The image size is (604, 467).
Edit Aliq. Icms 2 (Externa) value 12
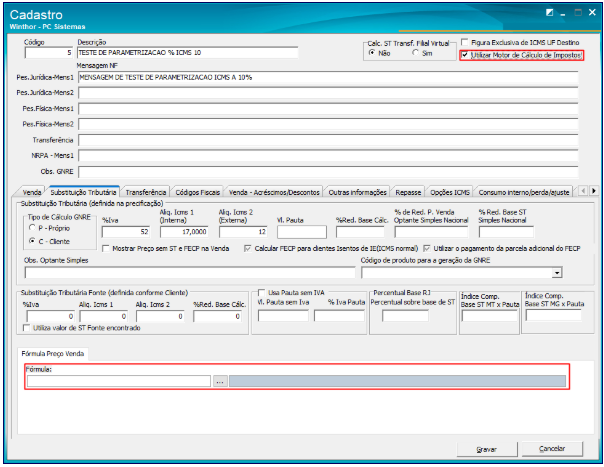coord(243,232)
